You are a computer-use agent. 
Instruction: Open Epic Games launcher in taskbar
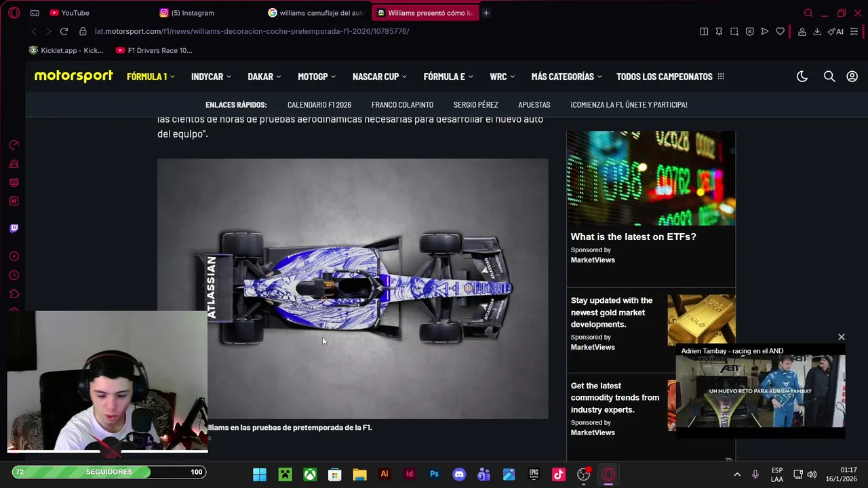point(534,474)
